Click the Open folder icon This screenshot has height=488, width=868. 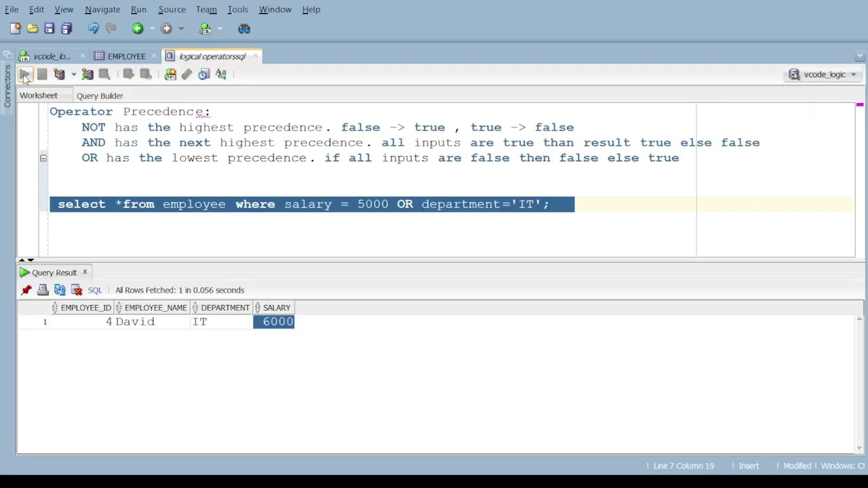click(x=33, y=28)
